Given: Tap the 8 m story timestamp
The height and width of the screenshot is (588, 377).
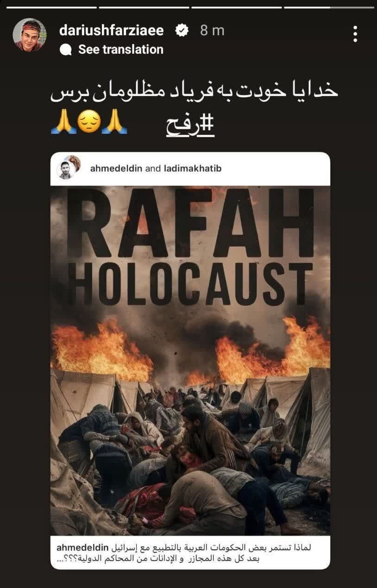Looking at the screenshot, I should coord(212,31).
